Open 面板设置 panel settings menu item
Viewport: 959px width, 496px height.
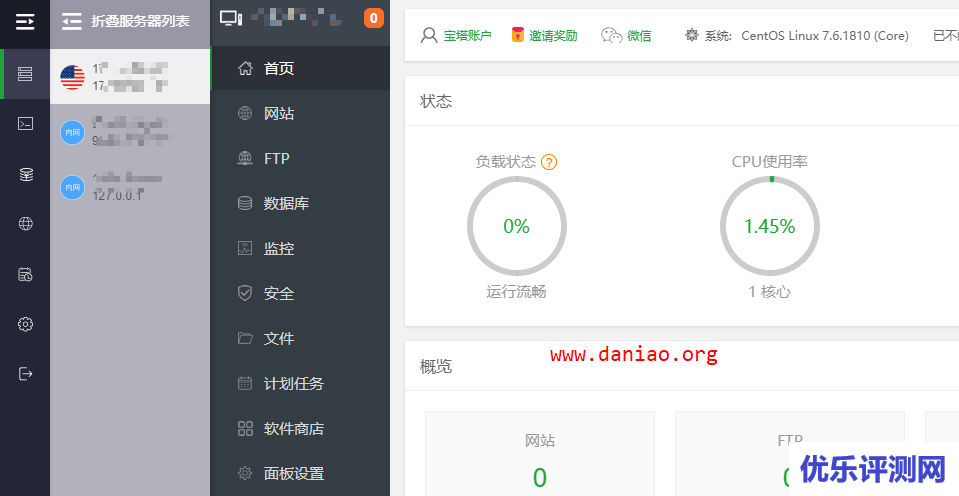click(300, 473)
